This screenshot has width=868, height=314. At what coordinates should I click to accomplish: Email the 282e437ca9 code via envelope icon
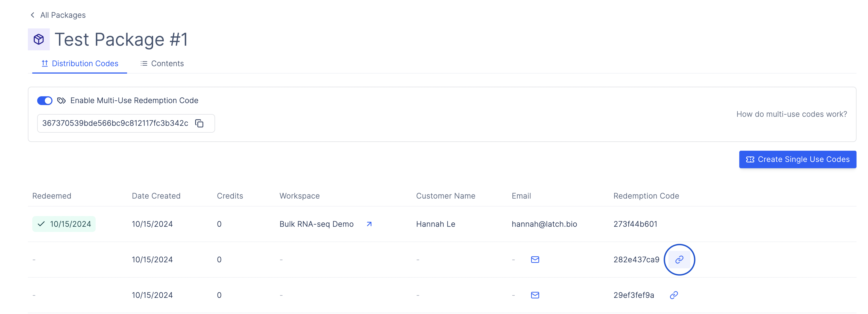pos(535,259)
